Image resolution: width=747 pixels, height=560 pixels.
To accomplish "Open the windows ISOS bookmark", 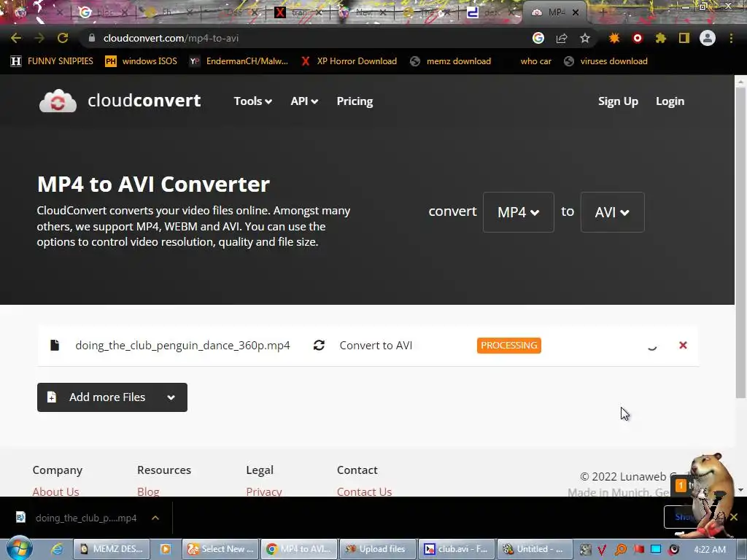I will [141, 61].
